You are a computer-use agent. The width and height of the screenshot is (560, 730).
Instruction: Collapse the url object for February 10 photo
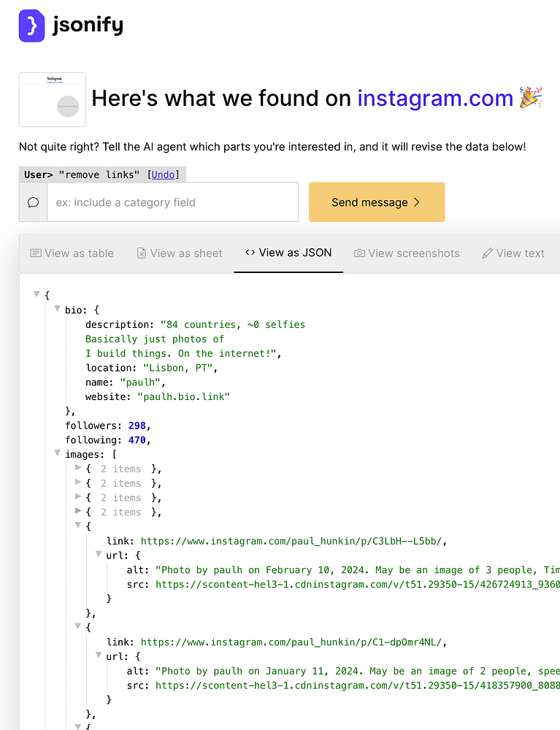[99, 554]
